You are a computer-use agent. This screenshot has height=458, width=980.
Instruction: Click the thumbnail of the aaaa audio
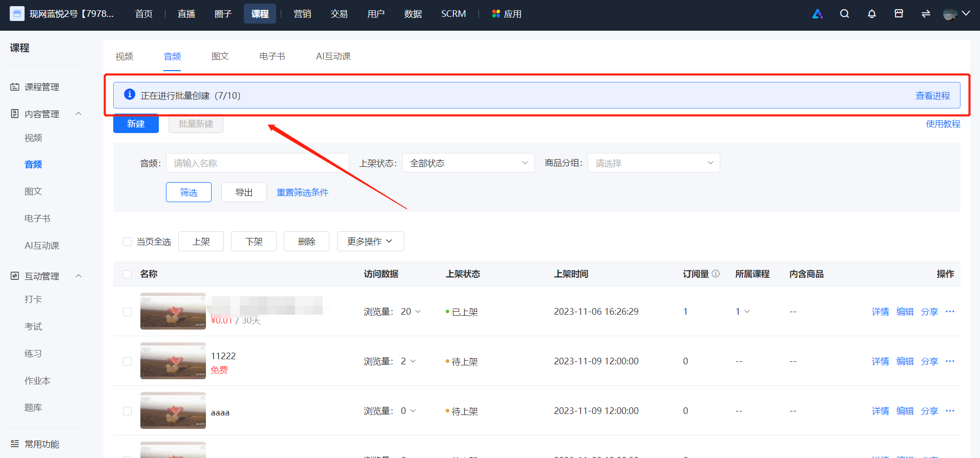pyautogui.click(x=173, y=410)
